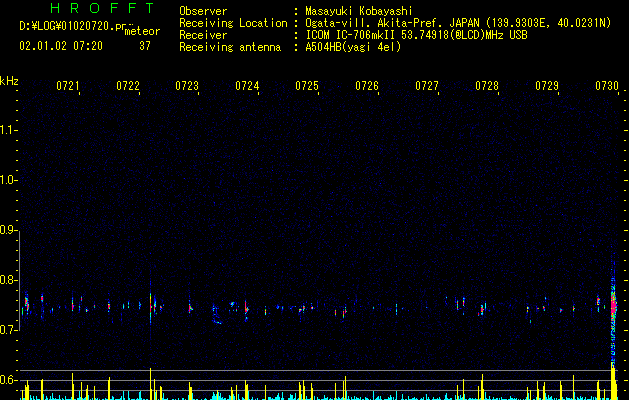This screenshot has width=629, height=400.
Task: Click the 0.6 kHz frequency axis label
Action: coord(8,380)
